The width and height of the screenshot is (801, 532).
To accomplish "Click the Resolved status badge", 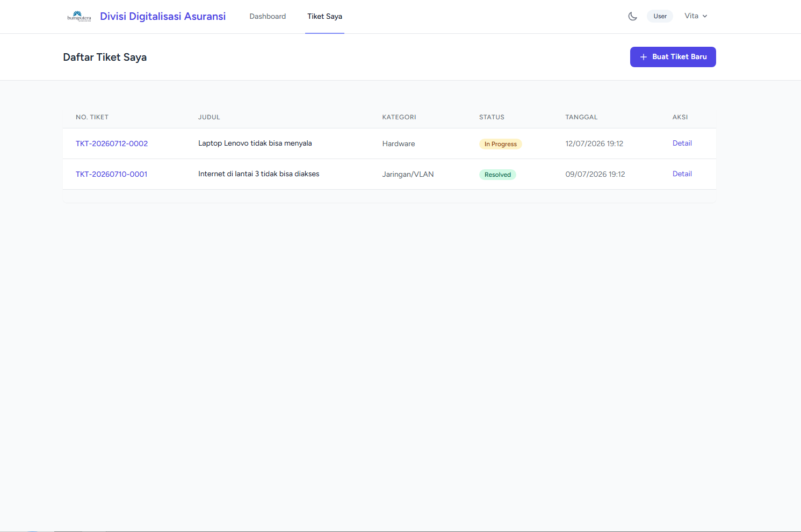I will pos(497,175).
